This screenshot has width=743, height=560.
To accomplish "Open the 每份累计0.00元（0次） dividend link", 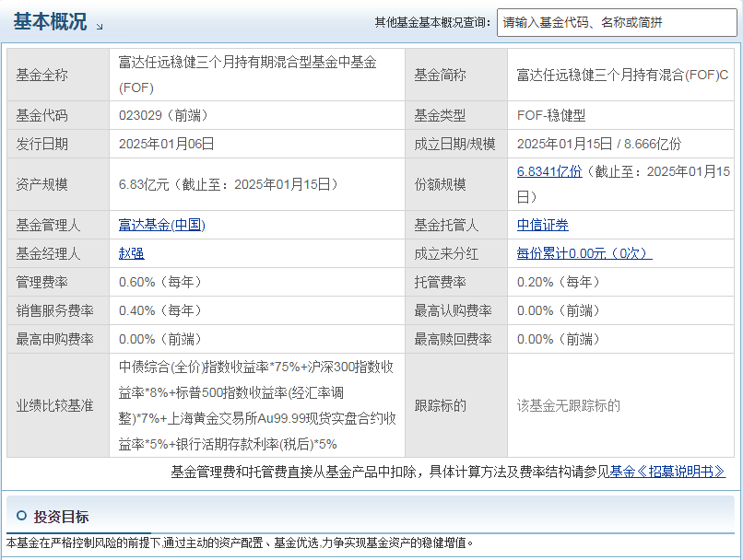I will [584, 253].
